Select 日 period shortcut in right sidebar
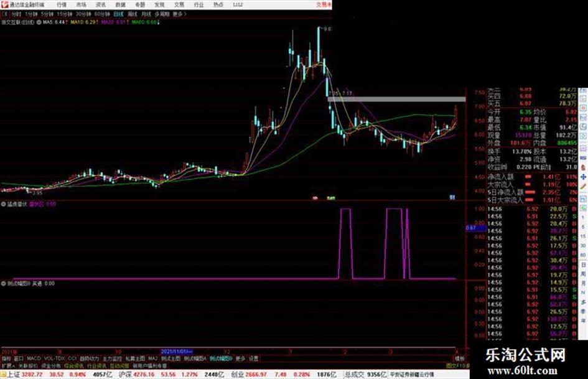The width and height of the screenshot is (588, 379). tap(583, 264)
